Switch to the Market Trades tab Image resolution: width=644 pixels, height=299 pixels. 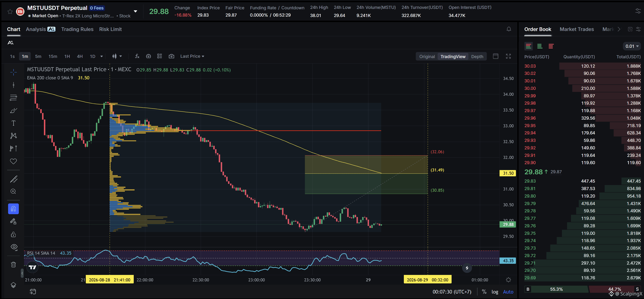pyautogui.click(x=576, y=29)
